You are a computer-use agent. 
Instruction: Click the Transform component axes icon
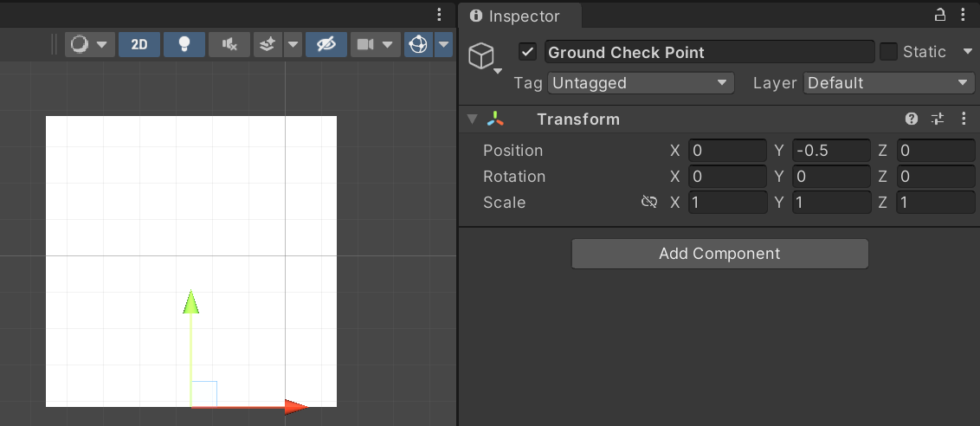coord(495,119)
